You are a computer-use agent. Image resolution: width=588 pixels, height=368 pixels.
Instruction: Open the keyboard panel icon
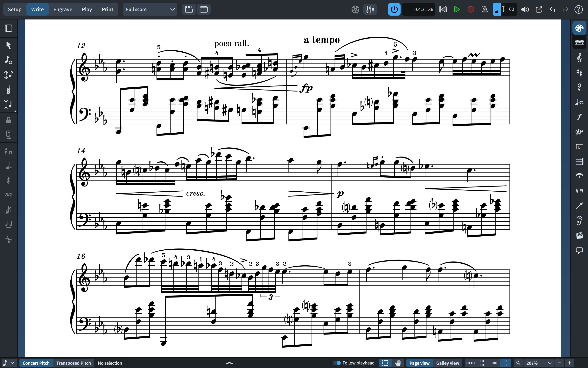(579, 42)
